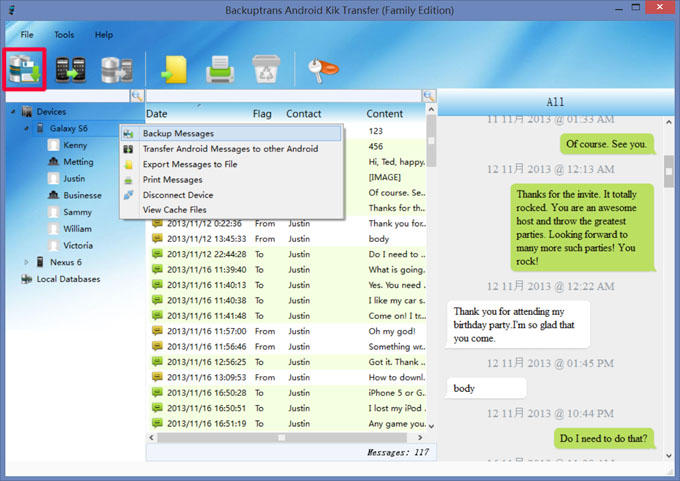The width and height of the screenshot is (680, 481).
Task: Click the Businesse group icon
Action: (x=53, y=195)
